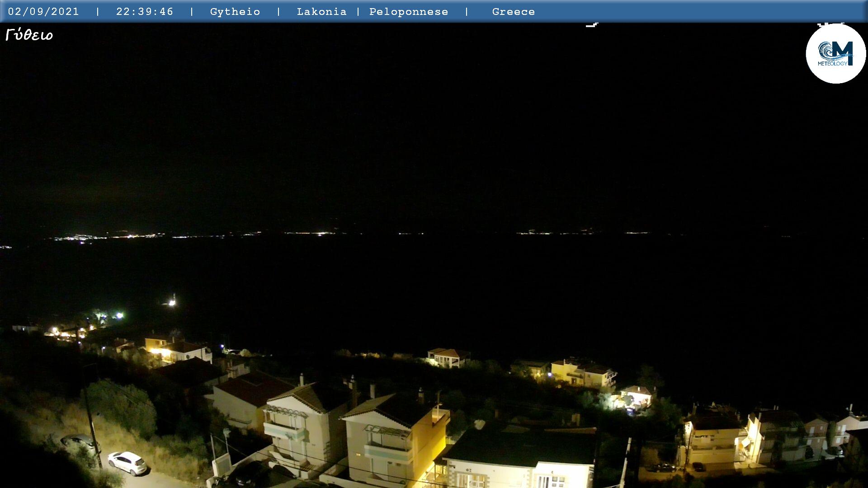Click the white parked car
Screen dimensions: 868x488
(127, 463)
